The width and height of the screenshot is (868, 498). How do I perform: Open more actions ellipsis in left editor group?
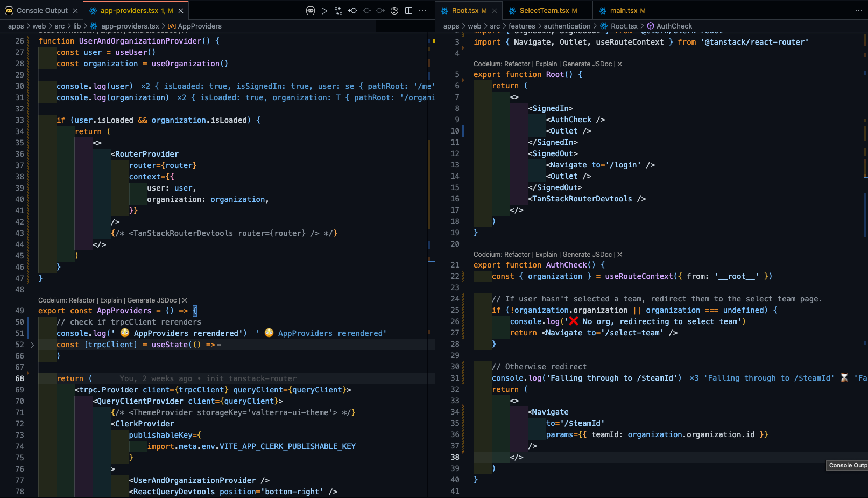(423, 11)
